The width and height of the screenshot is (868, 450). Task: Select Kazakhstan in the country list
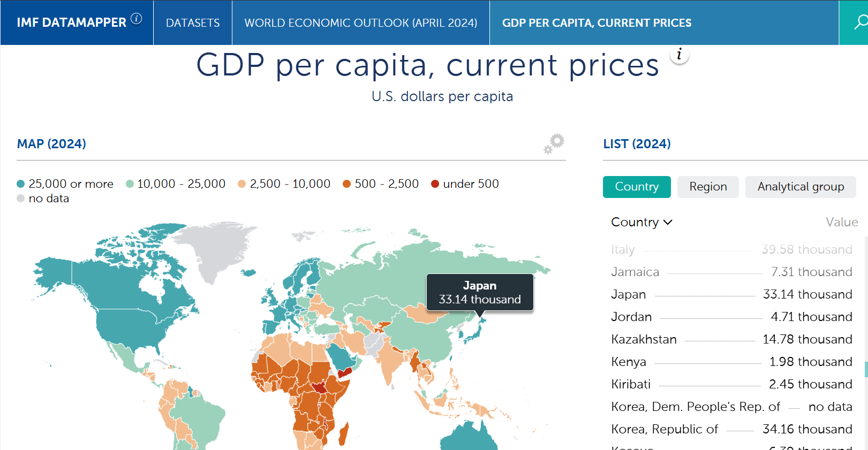pos(644,339)
